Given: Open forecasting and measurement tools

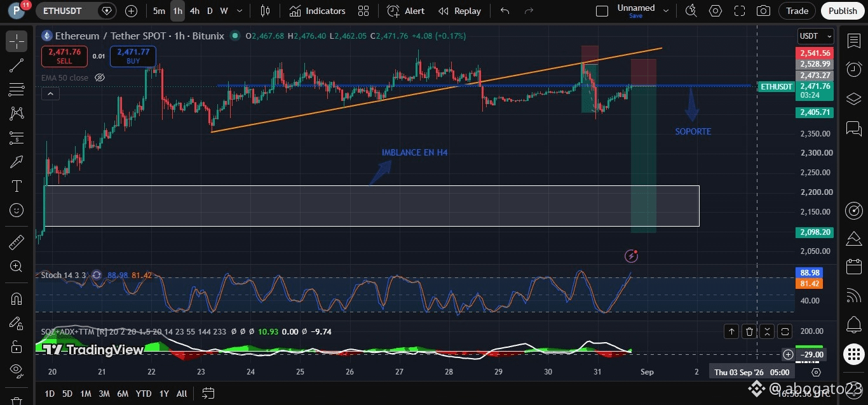Looking at the screenshot, I should (17, 138).
